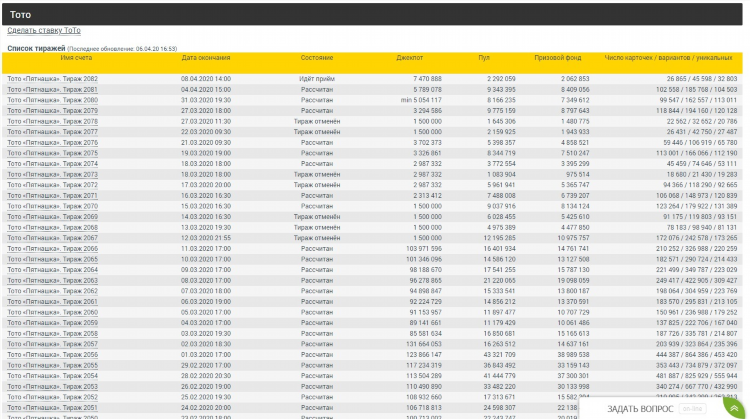This screenshot has height=419, width=750.
Task: Select cards cell '26 865 / 45 598 / 32 803'
Action: click(702, 79)
